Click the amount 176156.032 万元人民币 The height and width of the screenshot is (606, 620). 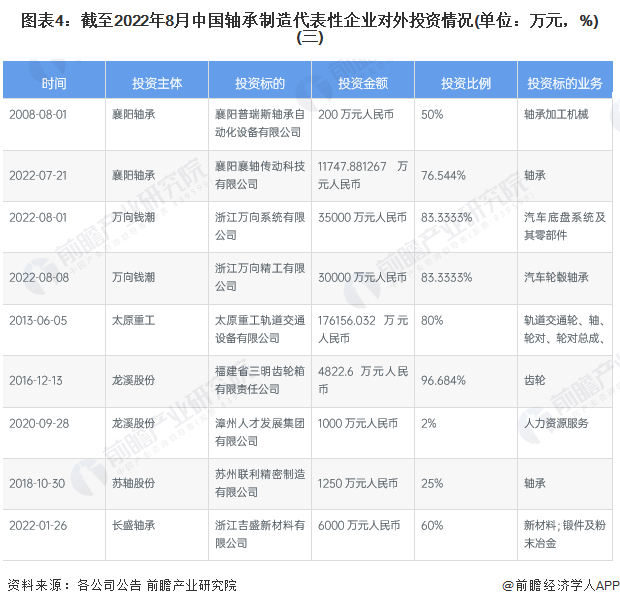[363, 329]
